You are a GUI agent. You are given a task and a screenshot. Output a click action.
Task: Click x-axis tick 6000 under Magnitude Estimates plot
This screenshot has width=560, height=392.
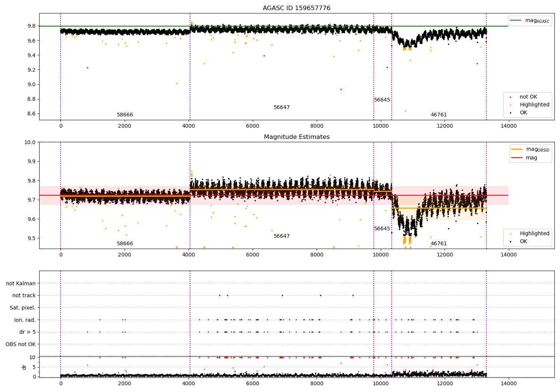tap(253, 255)
